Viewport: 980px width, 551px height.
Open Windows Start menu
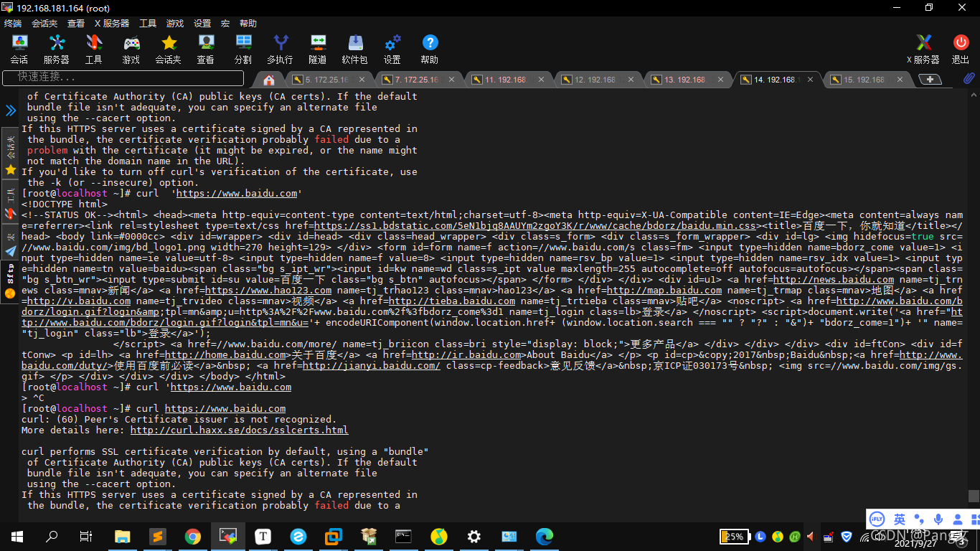[x=17, y=536]
